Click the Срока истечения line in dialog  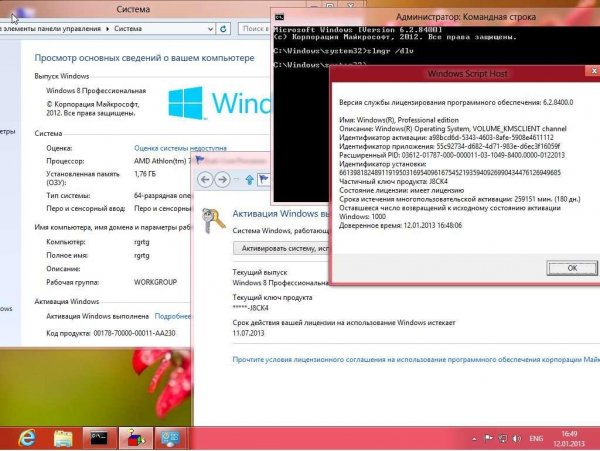tap(460, 199)
